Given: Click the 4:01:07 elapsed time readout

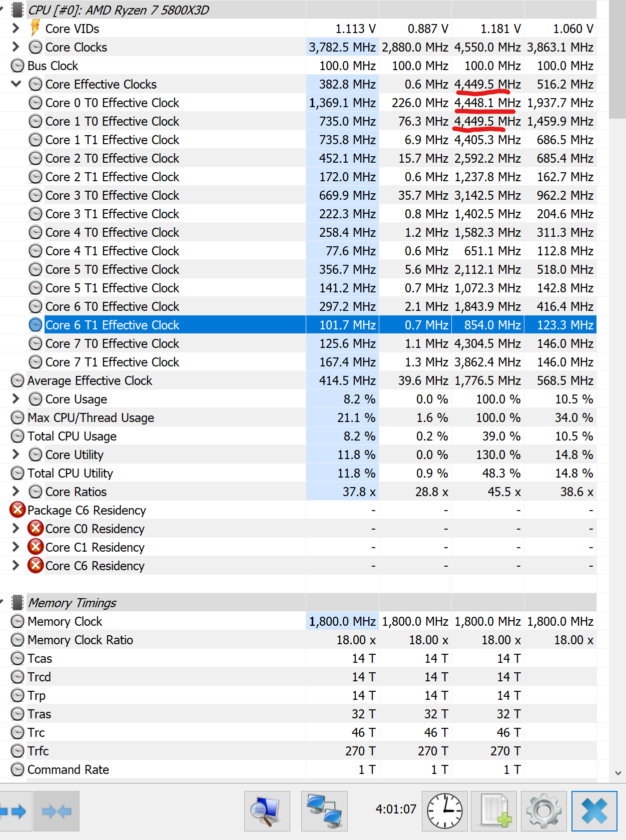Looking at the screenshot, I should tap(396, 809).
